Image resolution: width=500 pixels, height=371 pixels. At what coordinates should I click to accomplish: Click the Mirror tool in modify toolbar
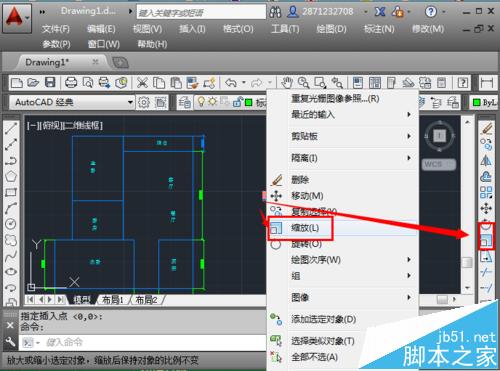tap(486, 161)
